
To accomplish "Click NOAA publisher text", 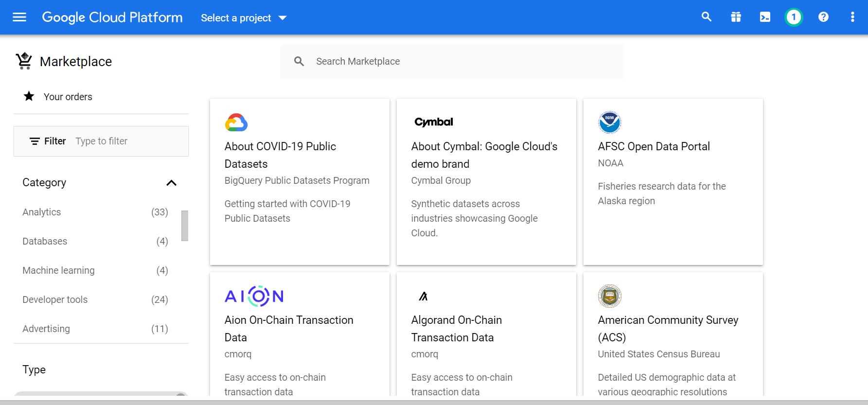I will click(611, 163).
